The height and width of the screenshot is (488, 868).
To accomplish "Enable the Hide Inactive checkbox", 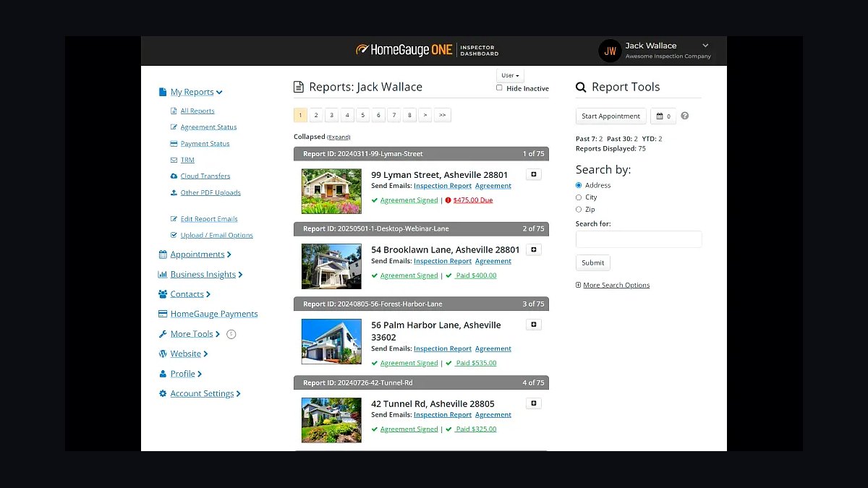I will pyautogui.click(x=499, y=87).
